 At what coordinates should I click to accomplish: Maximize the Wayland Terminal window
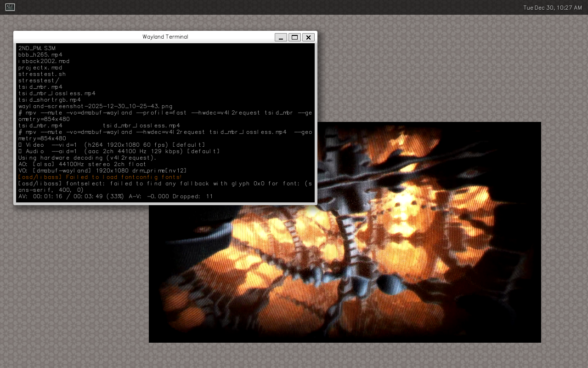point(294,37)
